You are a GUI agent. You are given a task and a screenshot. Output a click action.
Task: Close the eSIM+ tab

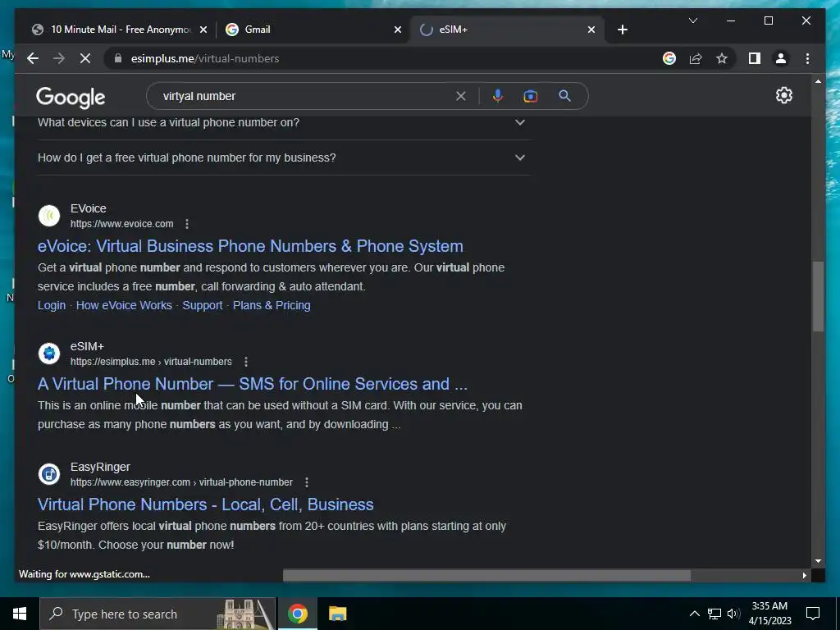tap(591, 30)
